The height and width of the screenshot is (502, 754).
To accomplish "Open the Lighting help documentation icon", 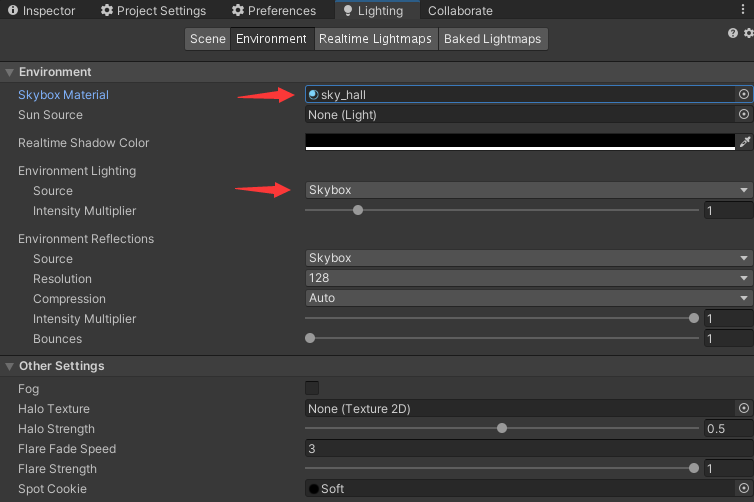I will (732, 33).
